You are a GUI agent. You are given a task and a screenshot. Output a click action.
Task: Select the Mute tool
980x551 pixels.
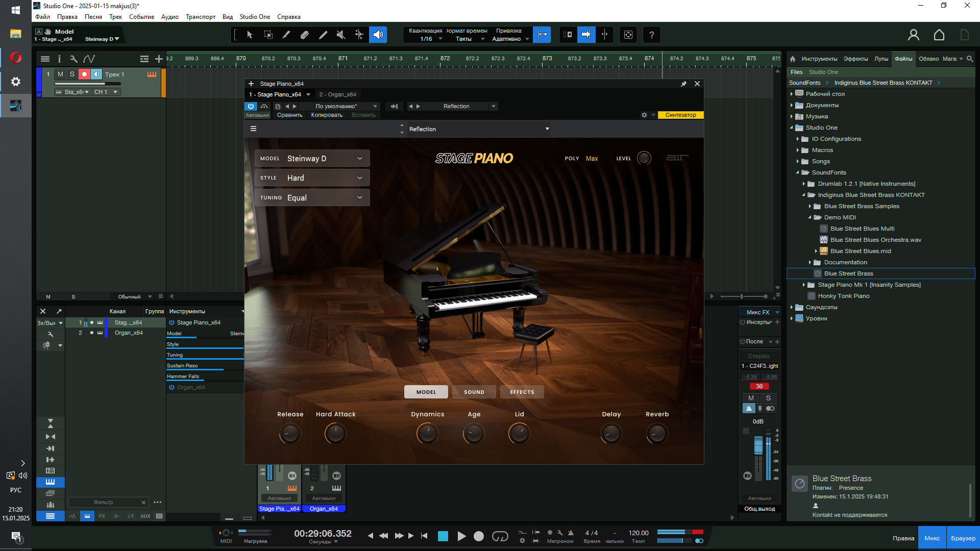pyautogui.click(x=341, y=35)
